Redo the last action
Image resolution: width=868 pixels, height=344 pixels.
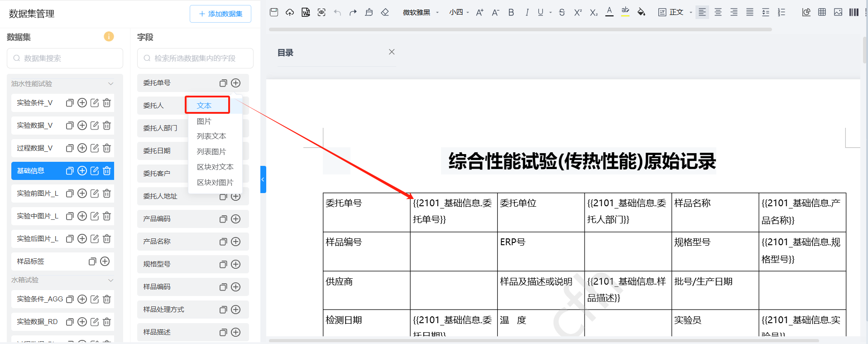click(353, 12)
